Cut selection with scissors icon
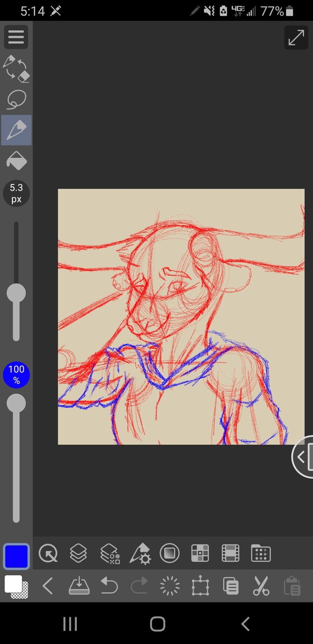 point(261,586)
